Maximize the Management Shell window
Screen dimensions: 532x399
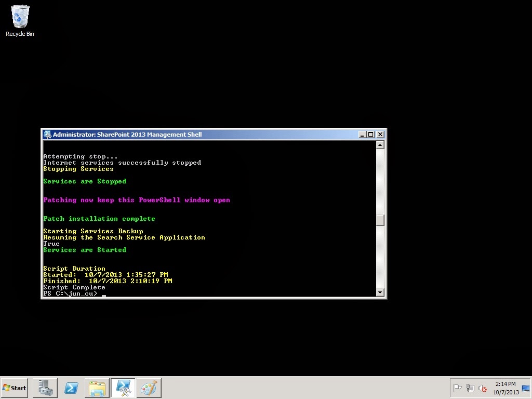(371, 134)
